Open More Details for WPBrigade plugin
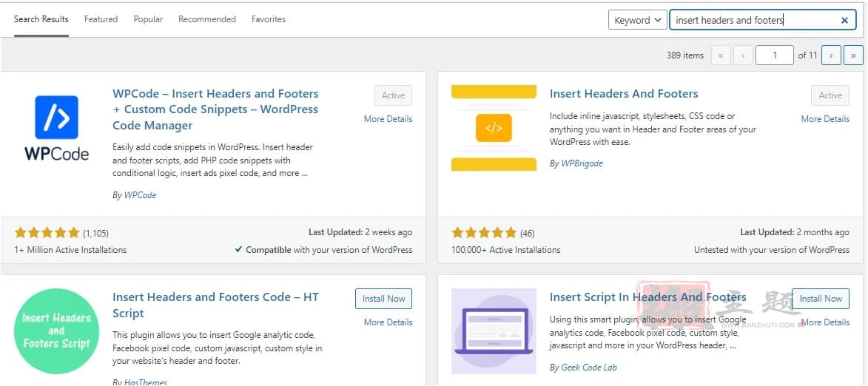 [x=825, y=119]
